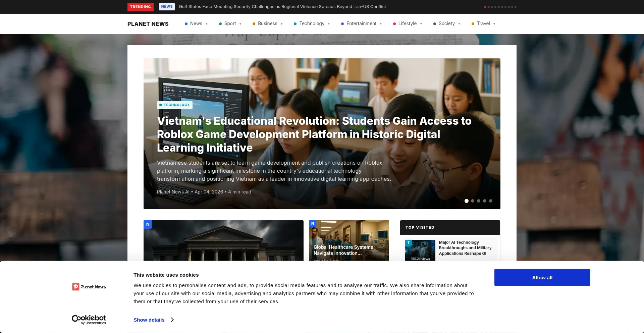Expand the Technology dropdown arrow
This screenshot has height=333, width=644.
(x=329, y=24)
